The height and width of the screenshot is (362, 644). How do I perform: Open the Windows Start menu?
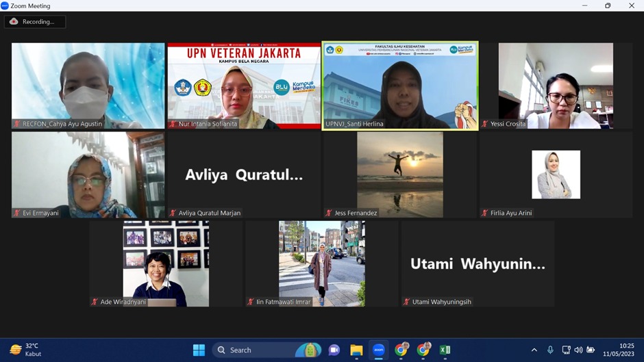pyautogui.click(x=199, y=350)
